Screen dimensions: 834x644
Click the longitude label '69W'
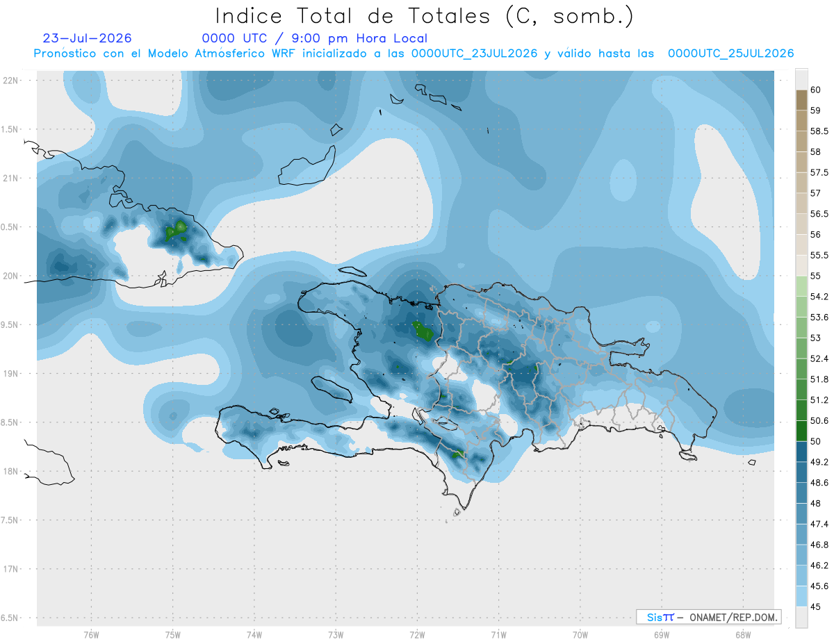pos(662,635)
